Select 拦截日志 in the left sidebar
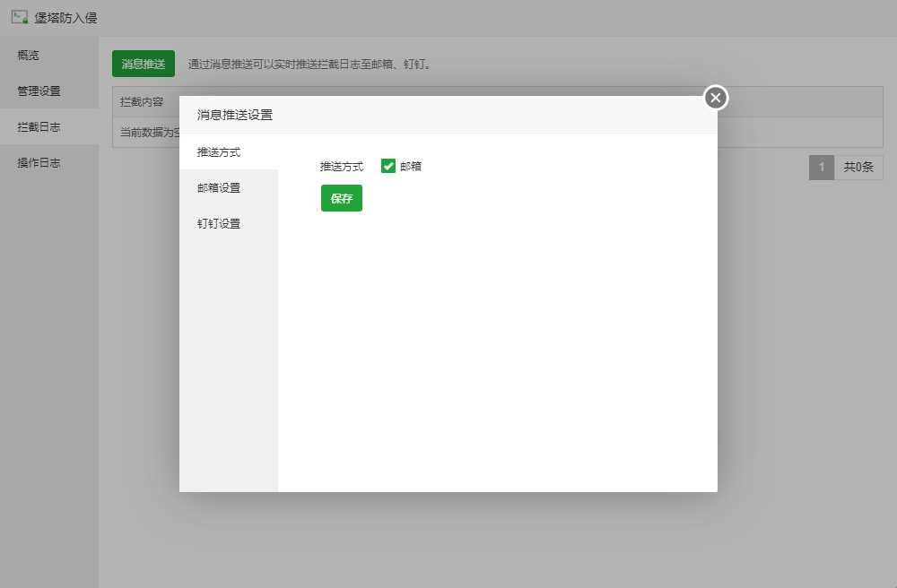 click(x=39, y=127)
